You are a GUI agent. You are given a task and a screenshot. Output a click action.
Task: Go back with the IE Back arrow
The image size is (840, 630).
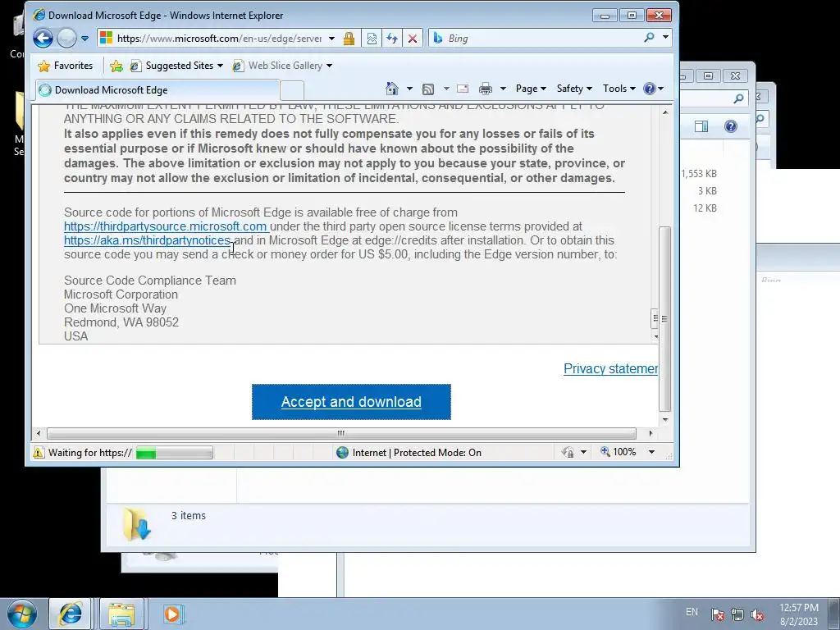point(43,38)
